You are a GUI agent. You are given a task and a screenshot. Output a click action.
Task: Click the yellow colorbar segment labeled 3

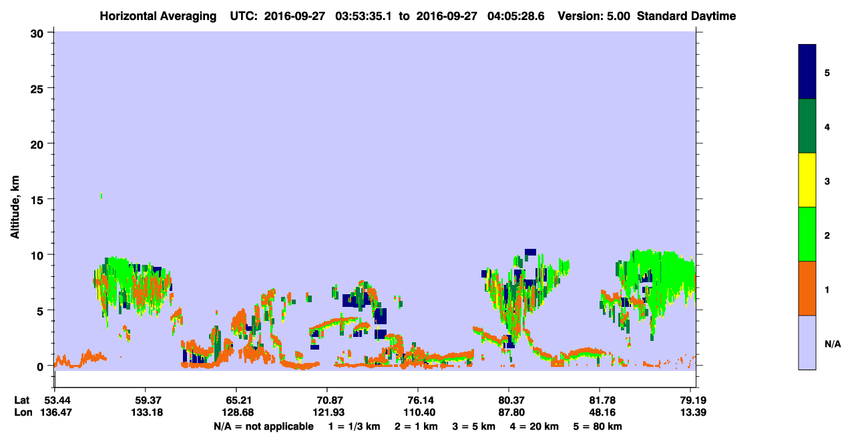point(807,180)
